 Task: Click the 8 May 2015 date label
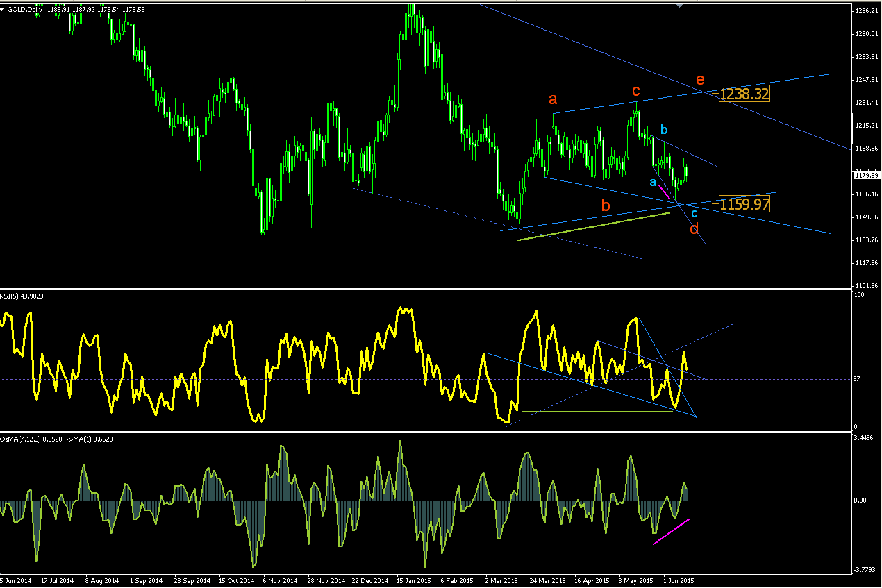click(x=637, y=580)
